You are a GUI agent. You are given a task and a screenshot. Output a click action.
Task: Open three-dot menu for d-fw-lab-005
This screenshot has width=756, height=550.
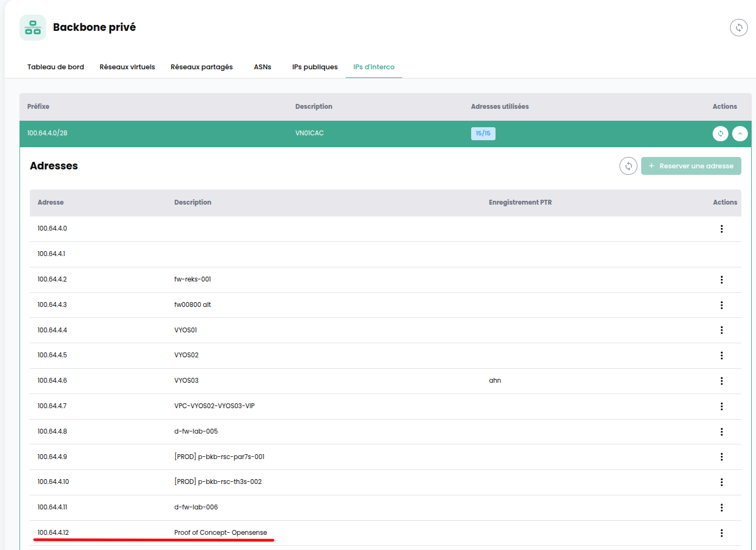[x=721, y=432]
